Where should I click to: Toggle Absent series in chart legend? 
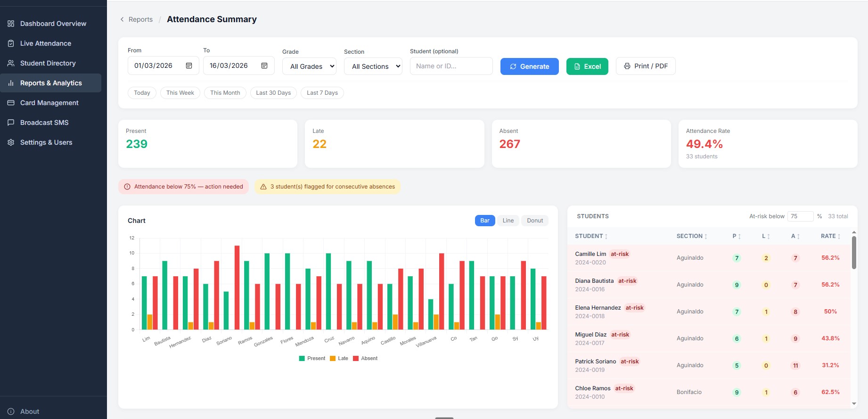click(x=365, y=359)
